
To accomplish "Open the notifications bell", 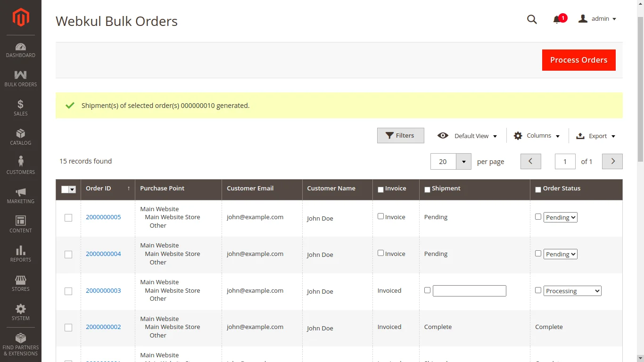I will click(x=557, y=19).
